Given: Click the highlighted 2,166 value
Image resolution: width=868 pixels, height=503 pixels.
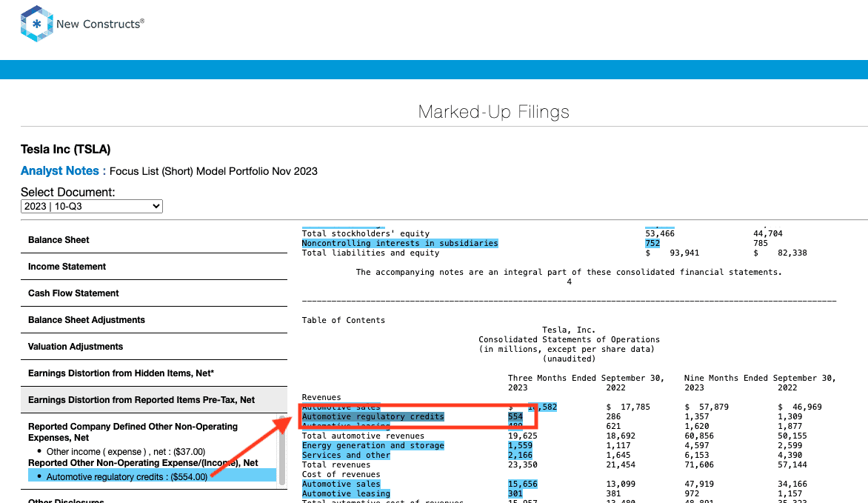Looking at the screenshot, I should 521,455.
